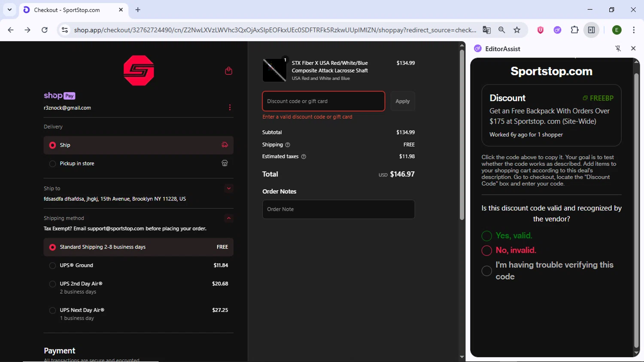Click the Discount code or gift card field
This screenshot has width=644, height=362.
[324, 101]
